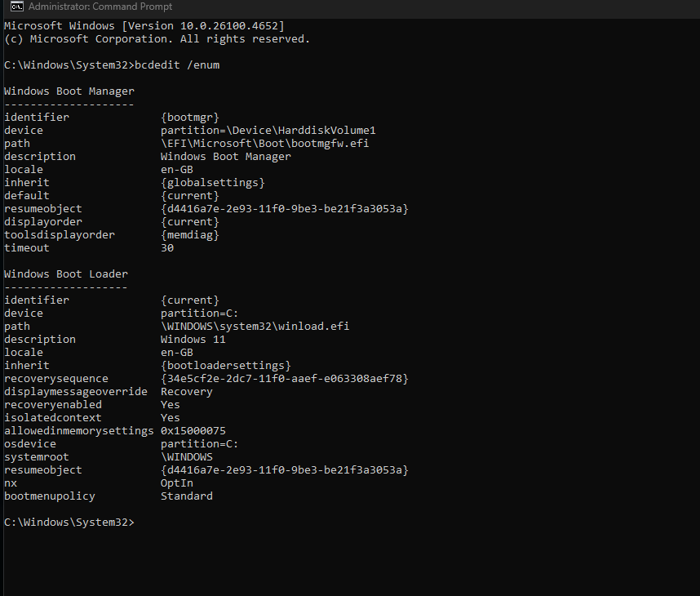The image size is (700, 596).
Task: Click the nx value OptIn
Action: 176,483
